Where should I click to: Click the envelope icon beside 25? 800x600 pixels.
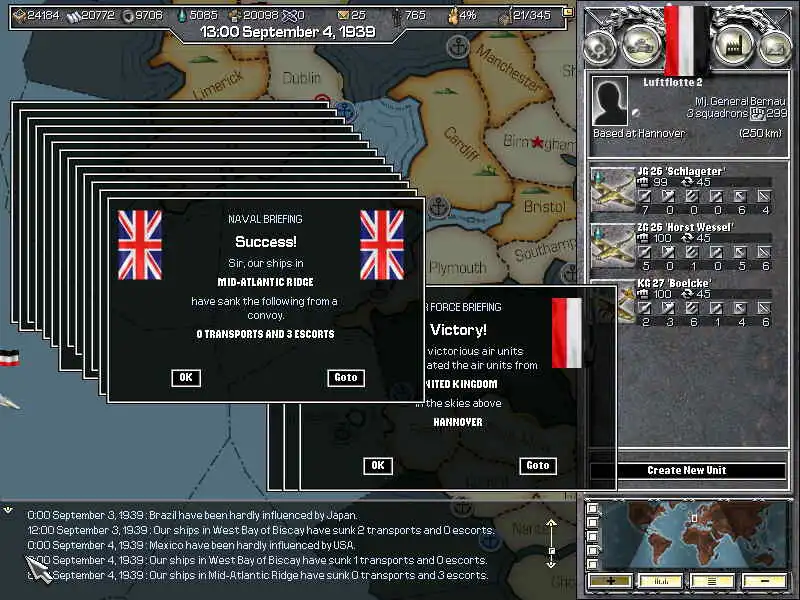point(344,15)
